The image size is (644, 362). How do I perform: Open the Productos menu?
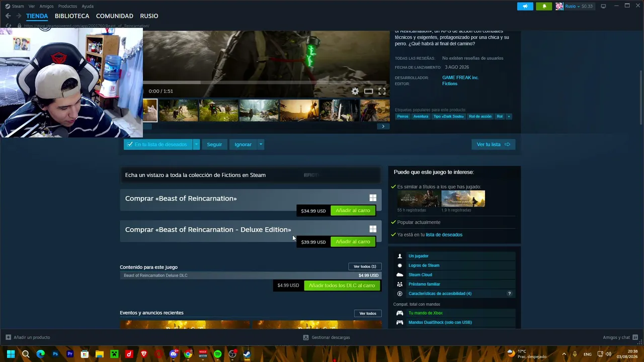click(x=67, y=6)
